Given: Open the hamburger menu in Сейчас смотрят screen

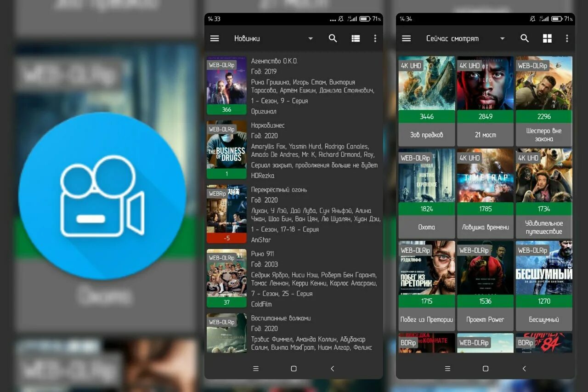Looking at the screenshot, I should (406, 39).
